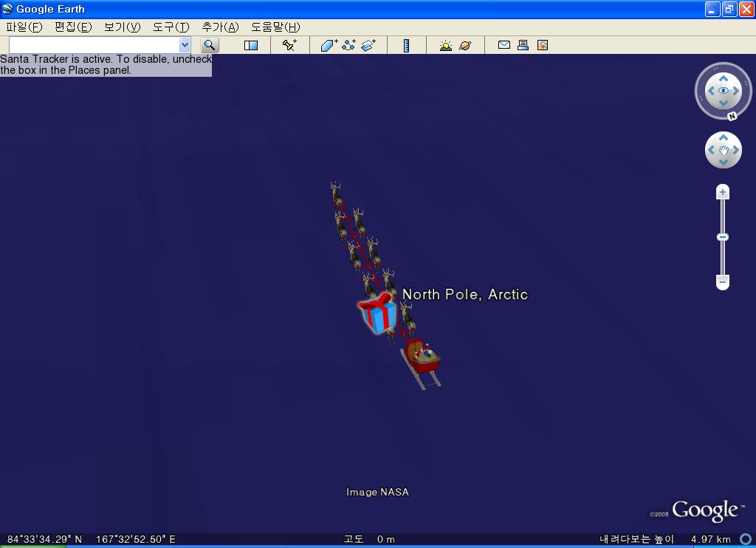
Task: Open the 편집(E) menu
Action: point(73,27)
